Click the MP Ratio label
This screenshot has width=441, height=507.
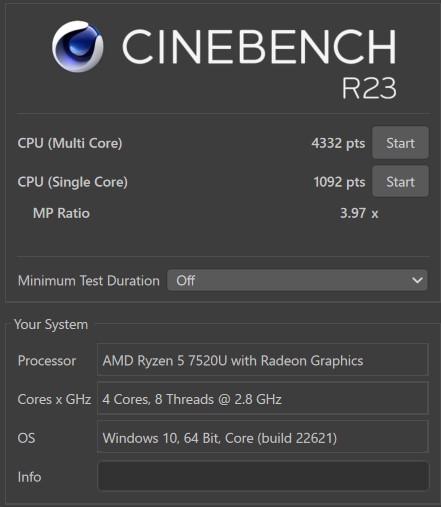click(61, 213)
